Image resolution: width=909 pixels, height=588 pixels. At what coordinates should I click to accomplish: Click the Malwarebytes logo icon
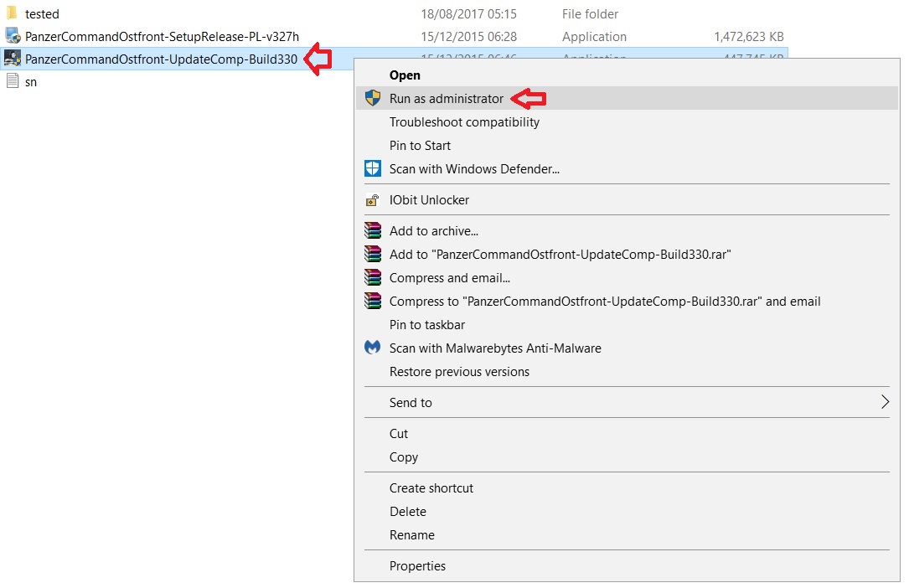[373, 348]
